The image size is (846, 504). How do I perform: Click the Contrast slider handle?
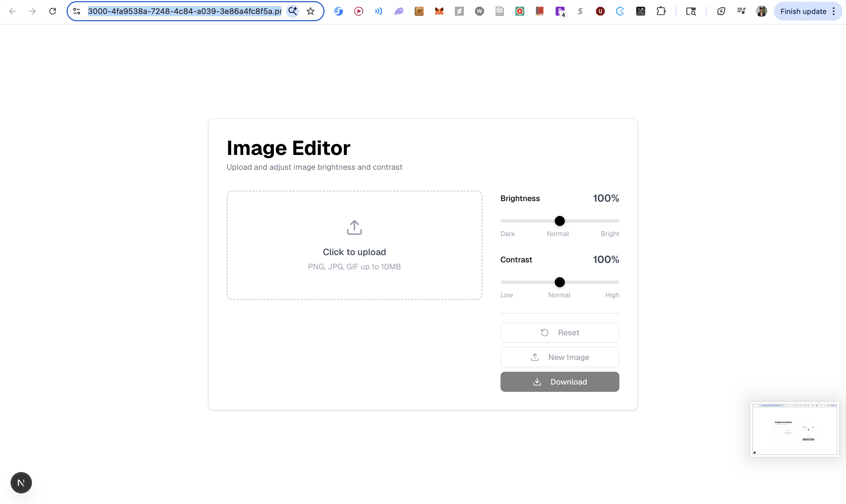[559, 282]
